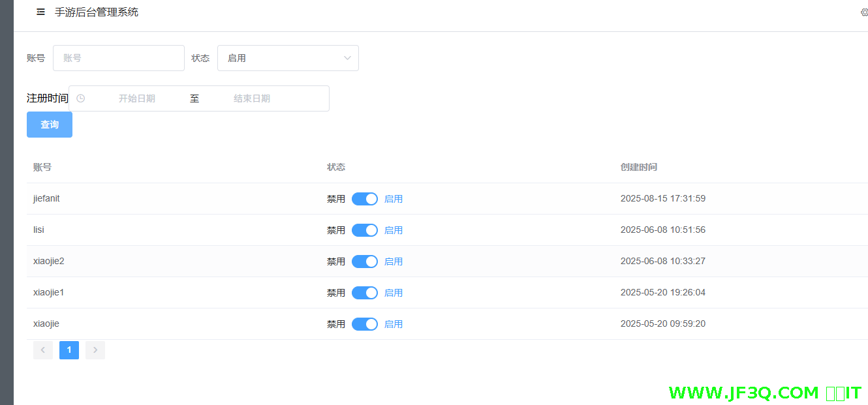Select page 1 in pagination

click(69, 350)
